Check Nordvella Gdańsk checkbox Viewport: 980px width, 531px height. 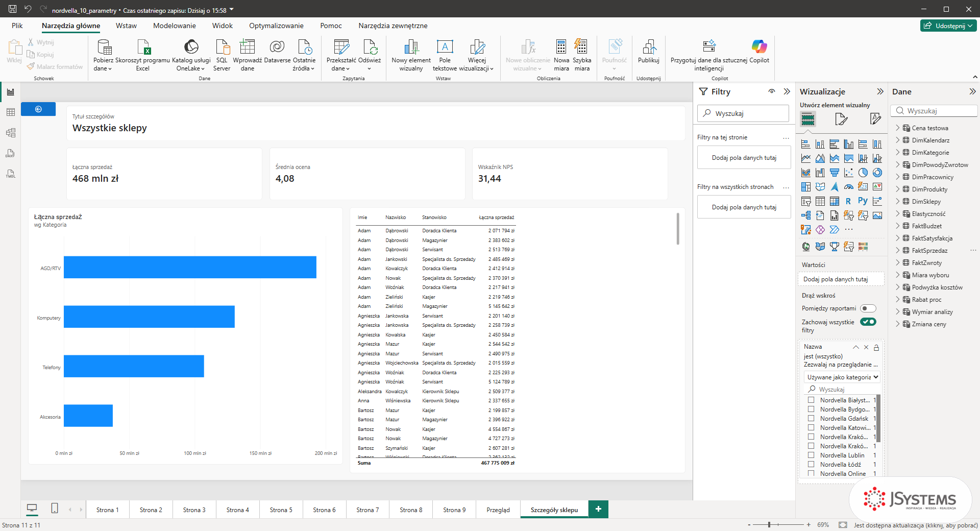[811, 419]
